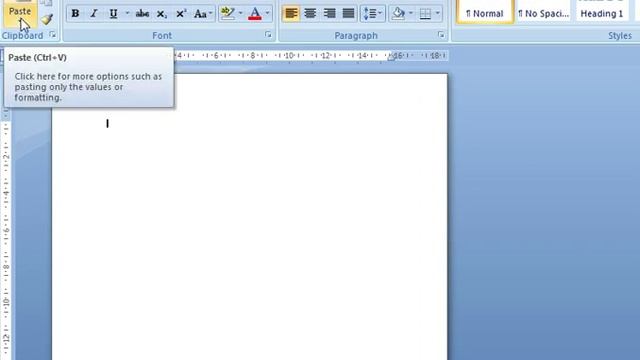Apply the Normal style
This screenshot has height=360, width=640.
(484, 12)
